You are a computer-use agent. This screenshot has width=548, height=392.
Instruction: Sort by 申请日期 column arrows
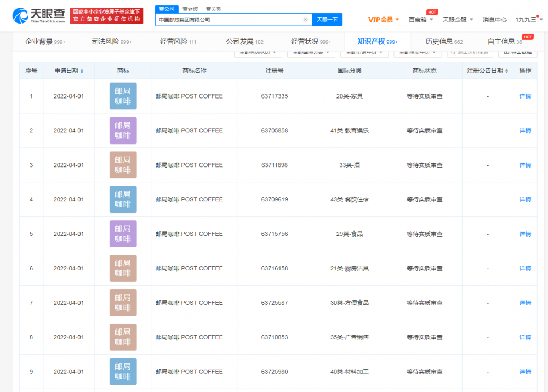[x=82, y=71]
